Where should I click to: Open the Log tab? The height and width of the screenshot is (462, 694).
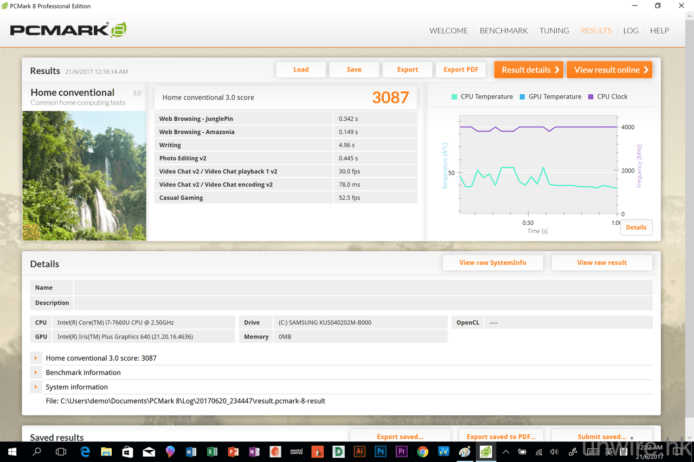630,31
